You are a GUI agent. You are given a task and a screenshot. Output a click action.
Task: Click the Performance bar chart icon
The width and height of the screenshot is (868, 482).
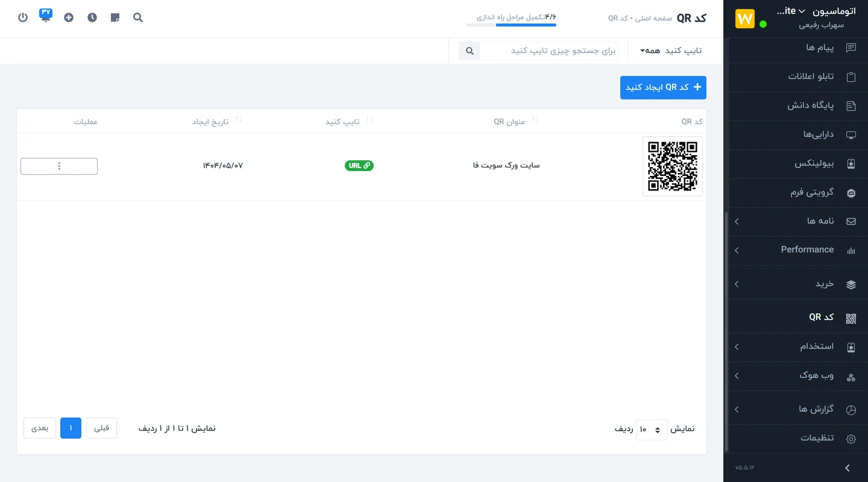tap(851, 250)
